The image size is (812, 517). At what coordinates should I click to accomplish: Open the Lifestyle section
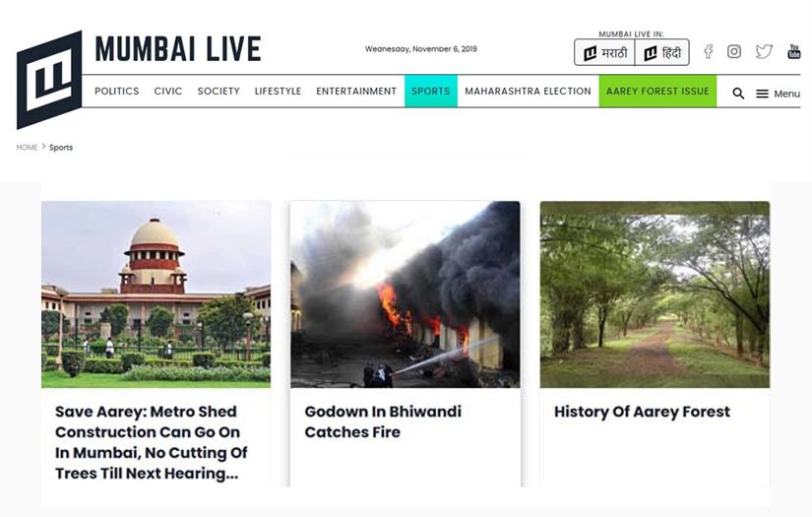[278, 92]
